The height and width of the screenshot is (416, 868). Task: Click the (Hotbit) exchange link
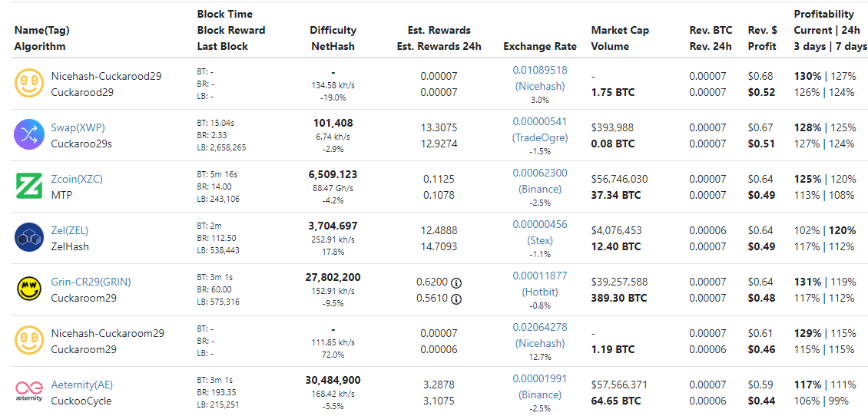click(540, 292)
